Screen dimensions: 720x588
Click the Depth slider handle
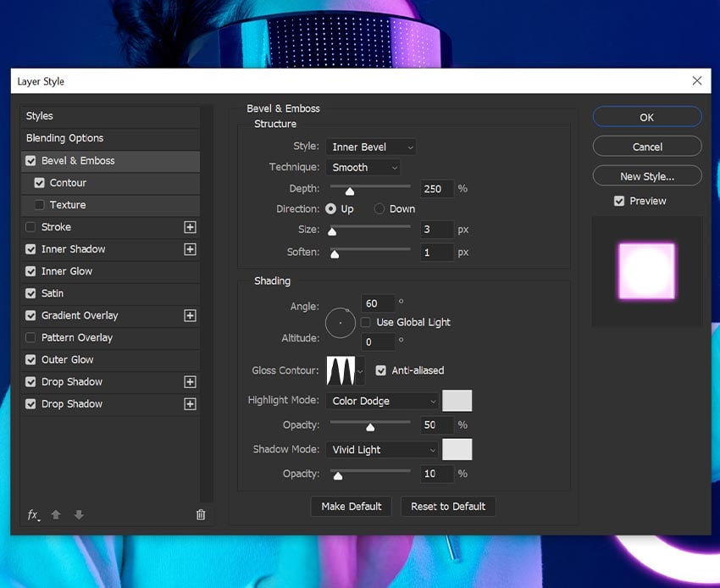350,191
